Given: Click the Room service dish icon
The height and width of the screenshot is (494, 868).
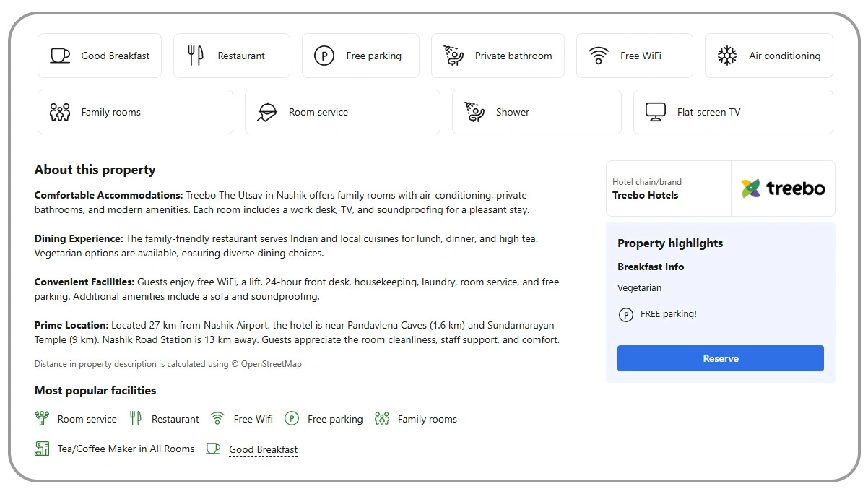Looking at the screenshot, I should click(x=267, y=111).
